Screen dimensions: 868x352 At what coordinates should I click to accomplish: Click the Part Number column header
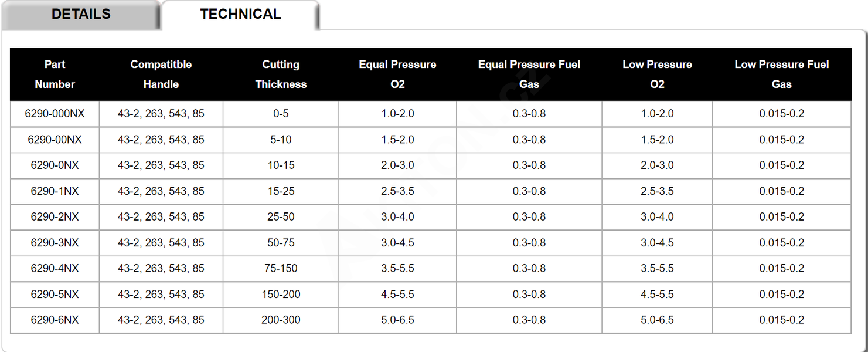[55, 75]
